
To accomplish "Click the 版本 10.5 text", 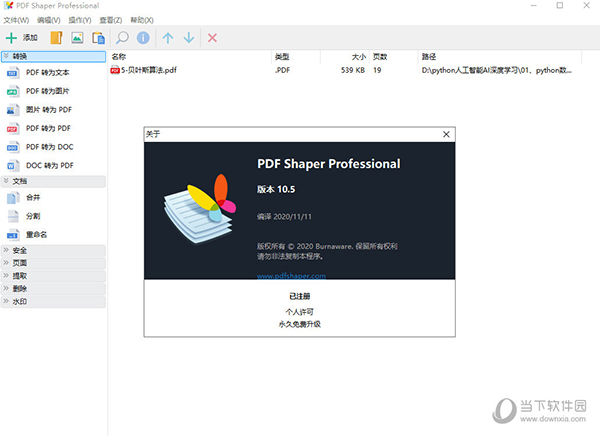I will [x=276, y=189].
